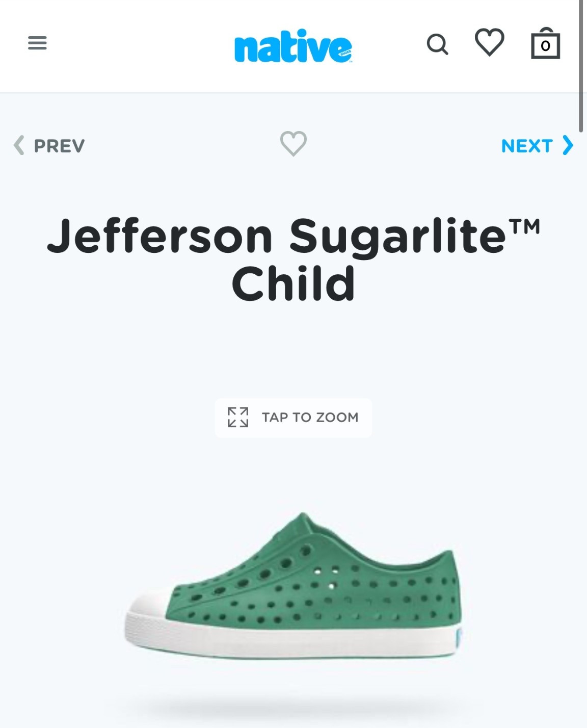The image size is (587, 728).
Task: Toggle the product favorite heart
Action: 293,144
